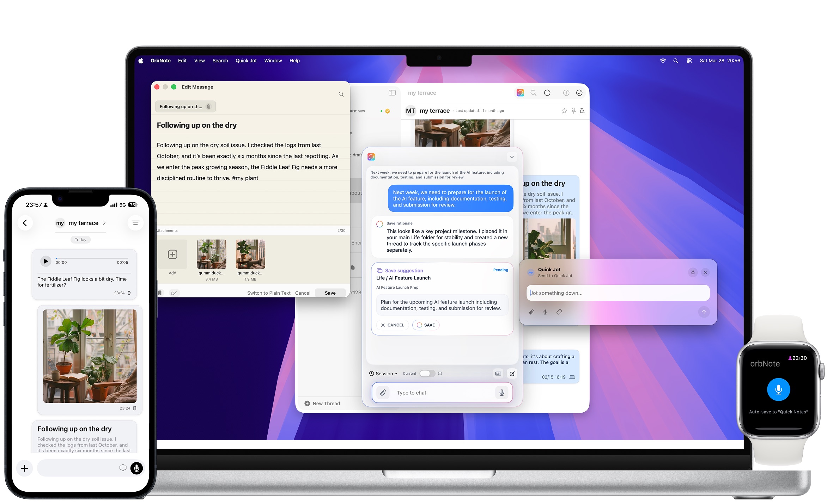Send the Quick Jot note

click(x=704, y=312)
